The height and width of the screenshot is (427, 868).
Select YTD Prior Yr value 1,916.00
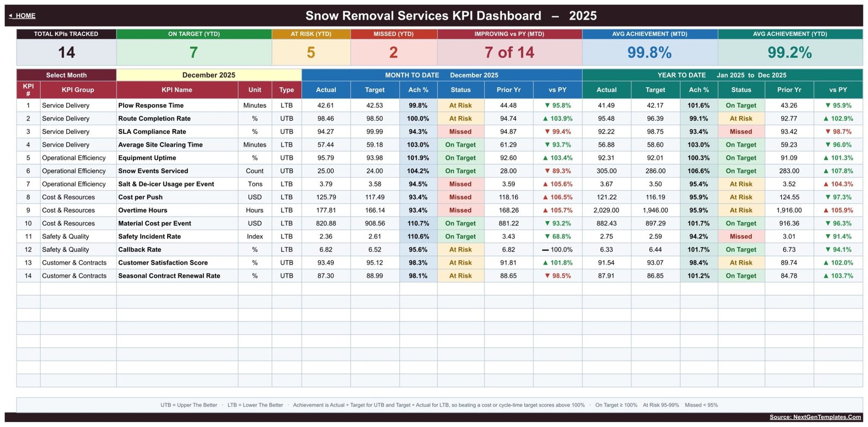click(789, 210)
